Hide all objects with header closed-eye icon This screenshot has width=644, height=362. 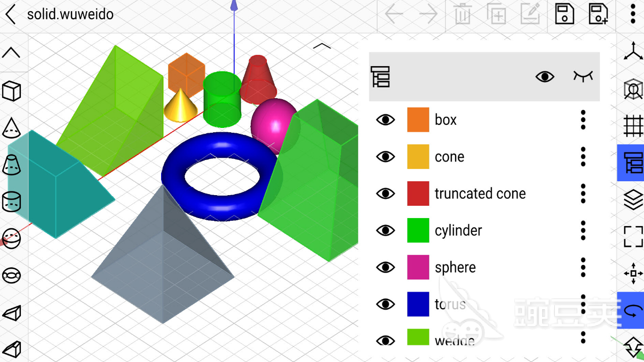coord(583,77)
